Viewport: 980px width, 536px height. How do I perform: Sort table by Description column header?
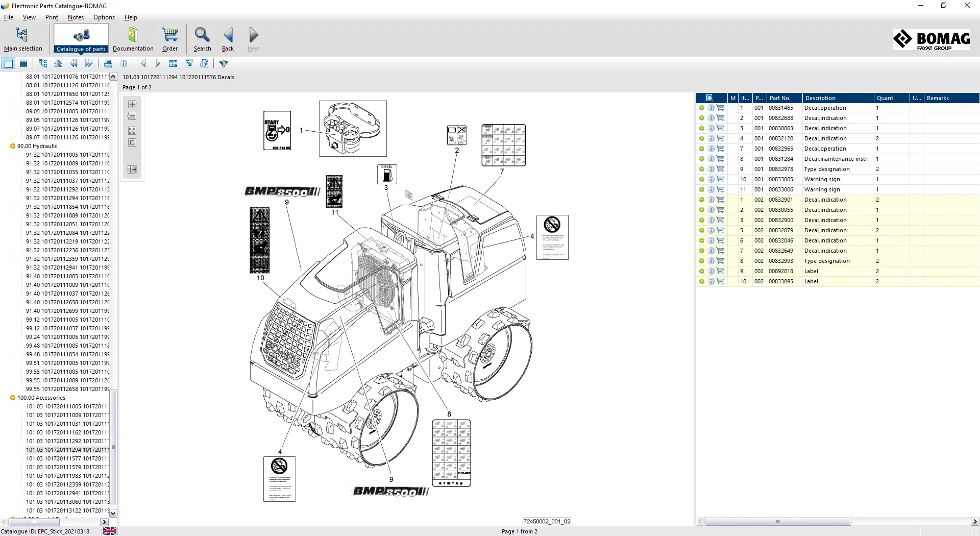[838, 98]
